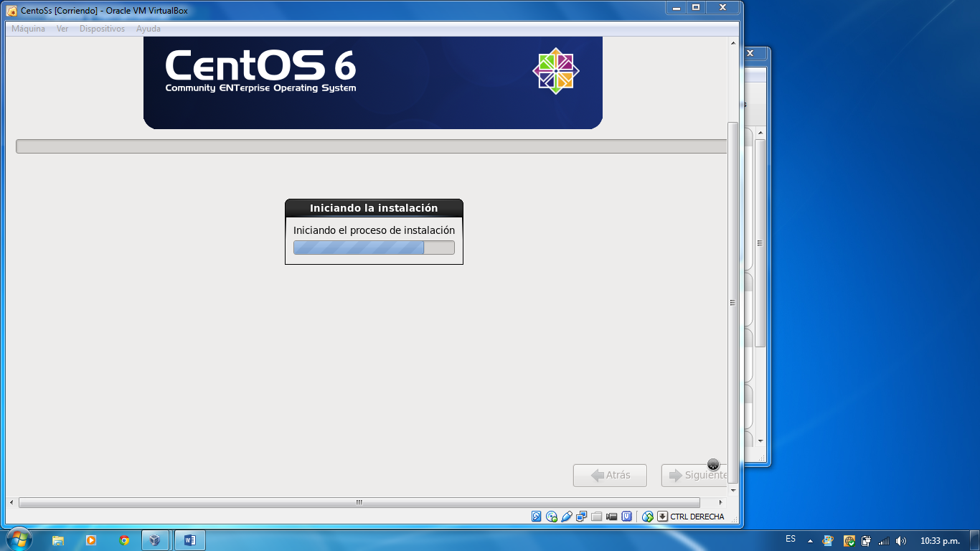This screenshot has width=980, height=551.
Task: Click the 10:33 p.m. clock
Action: tap(940, 541)
